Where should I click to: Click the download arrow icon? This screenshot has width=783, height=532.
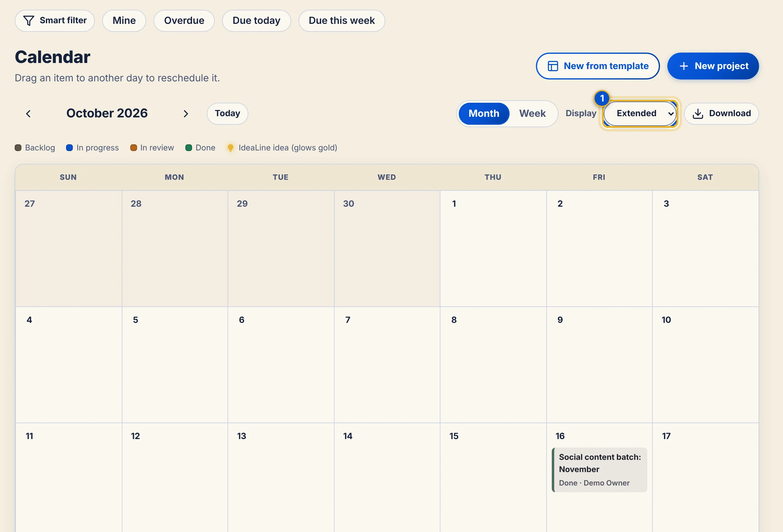pyautogui.click(x=698, y=114)
